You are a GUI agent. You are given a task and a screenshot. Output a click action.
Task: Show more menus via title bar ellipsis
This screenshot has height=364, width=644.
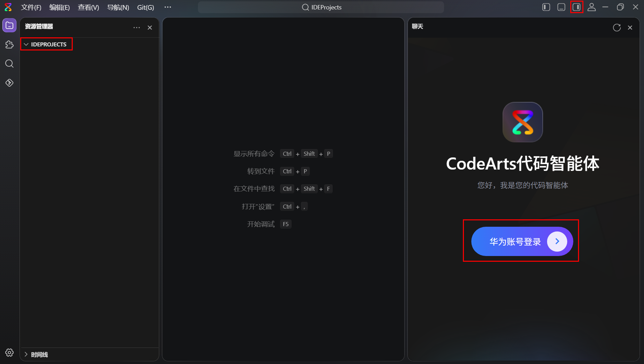168,7
